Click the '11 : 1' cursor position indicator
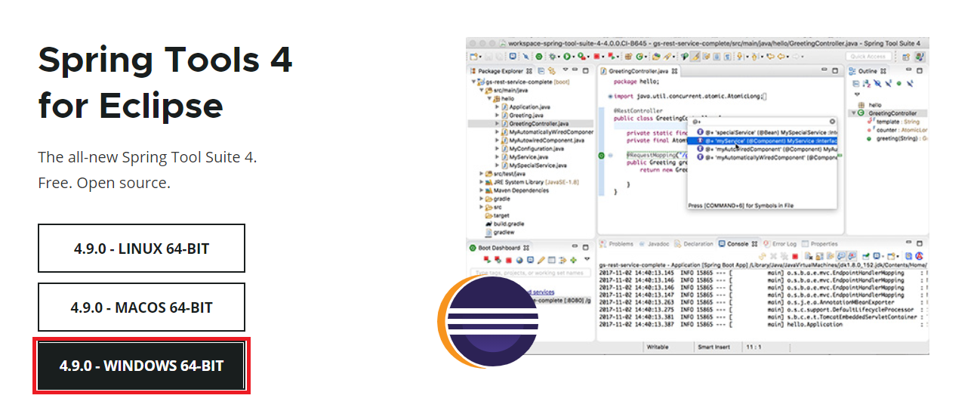The width and height of the screenshot is (980, 417). click(x=753, y=347)
